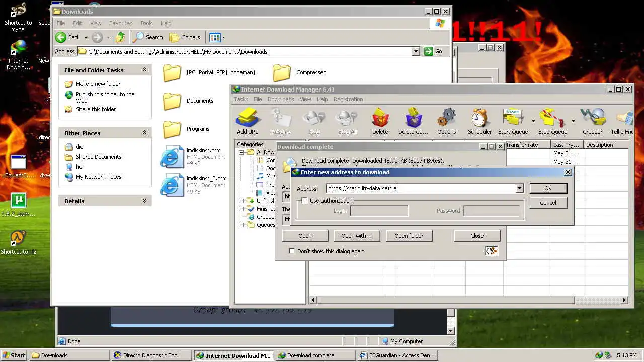Select the imdiskinst_2.htm file
The height and width of the screenshot is (362, 644).
tap(194, 185)
